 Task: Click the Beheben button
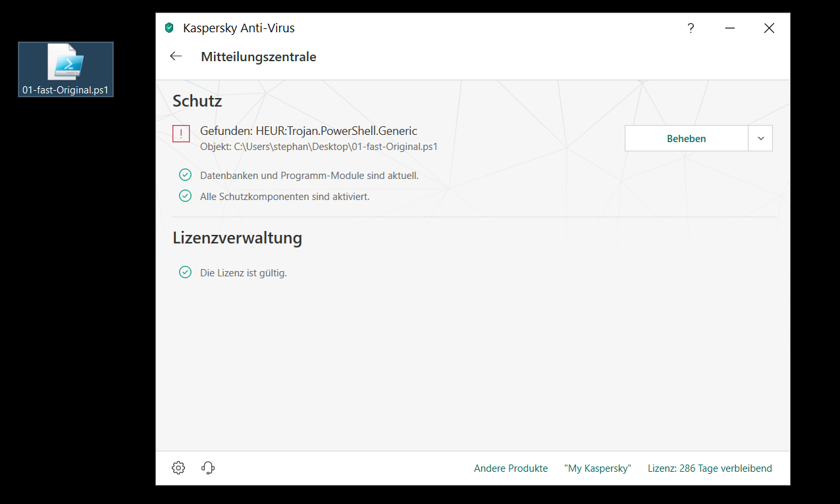click(686, 138)
